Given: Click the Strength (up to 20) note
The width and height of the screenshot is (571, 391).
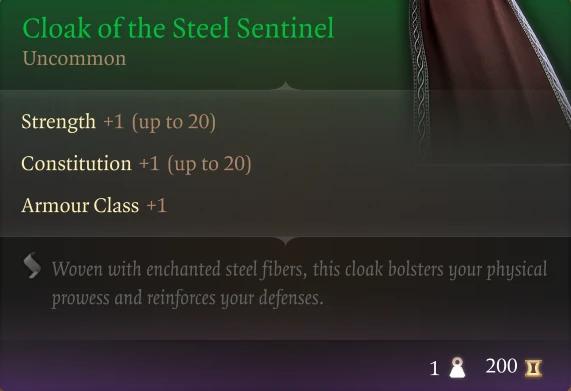Looking at the screenshot, I should coord(173,122).
